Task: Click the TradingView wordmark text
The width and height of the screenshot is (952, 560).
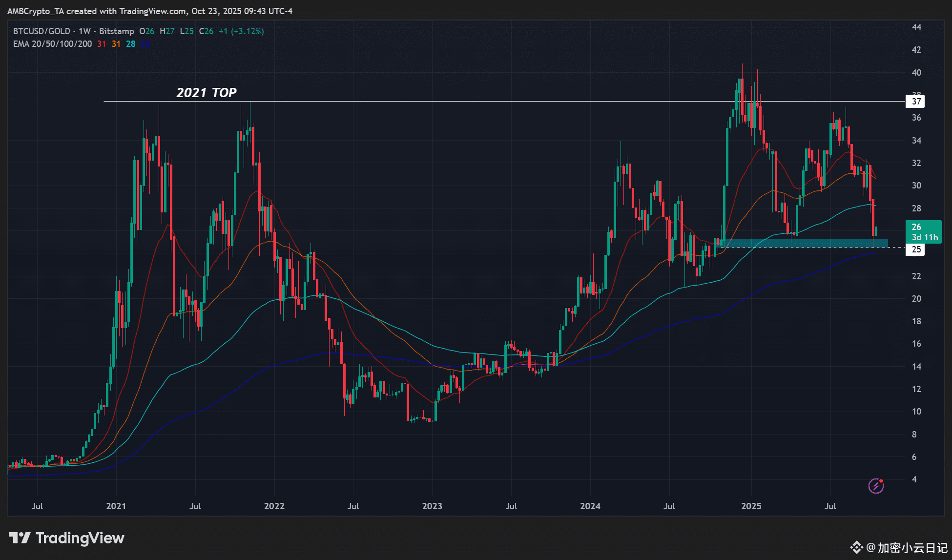Action: (x=80, y=538)
